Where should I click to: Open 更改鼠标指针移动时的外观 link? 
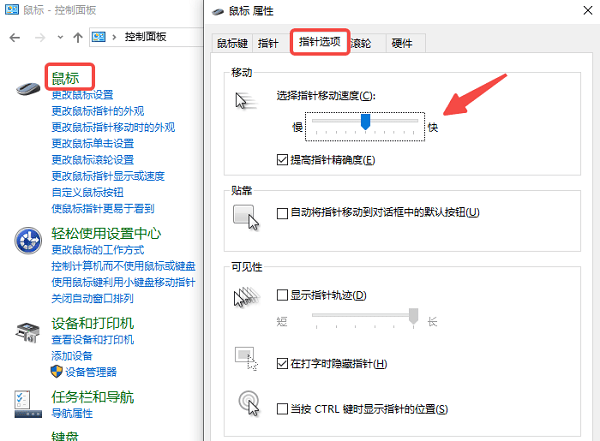point(113,127)
